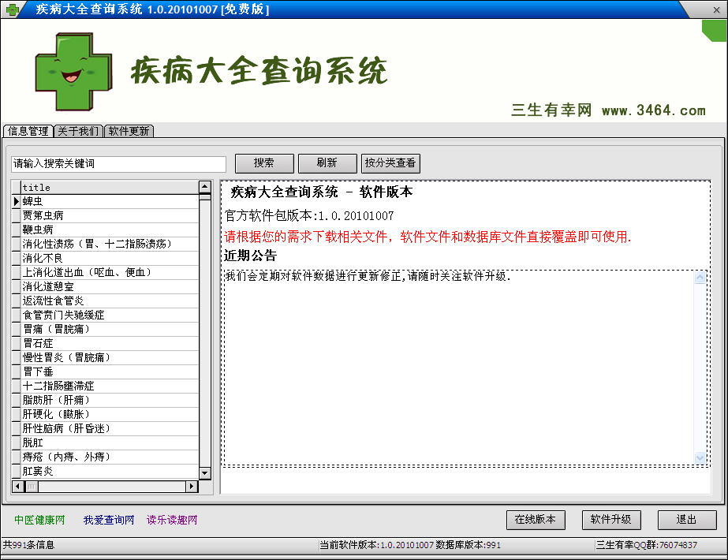Viewport: 728px width, 560px height.
Task: Click the 在线版本 button
Action: 536,520
